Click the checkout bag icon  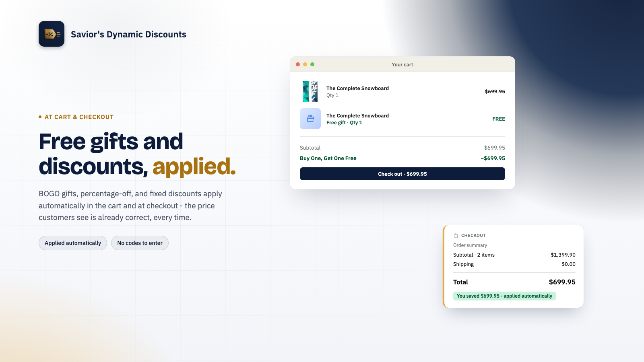click(456, 236)
